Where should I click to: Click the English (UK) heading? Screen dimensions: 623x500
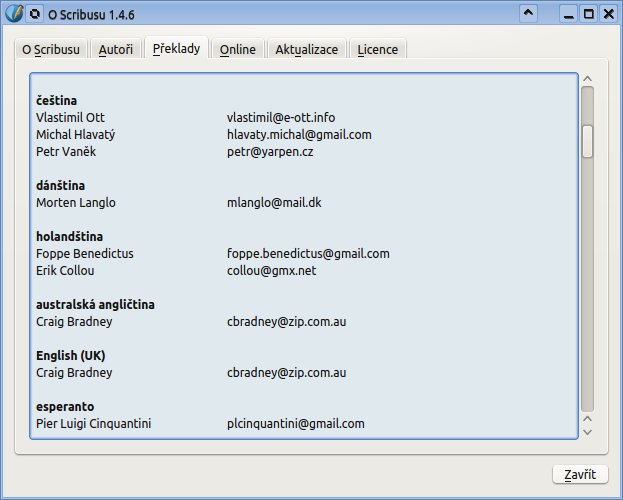71,355
